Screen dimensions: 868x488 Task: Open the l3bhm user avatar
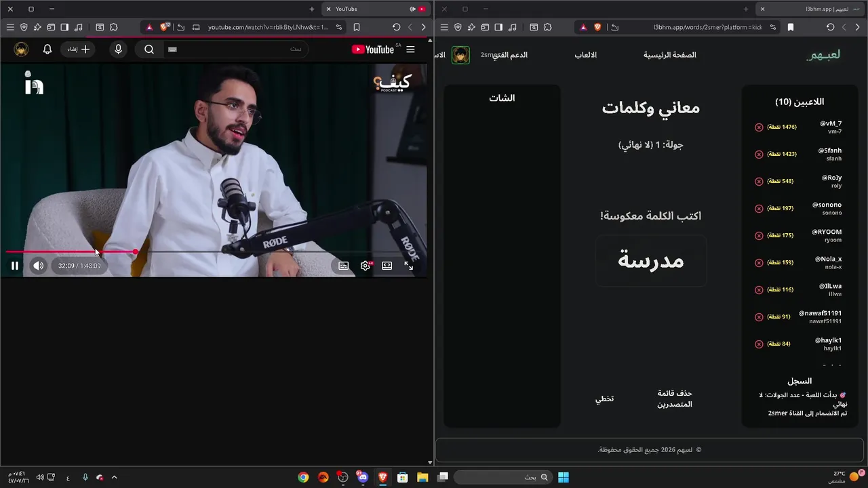click(x=461, y=55)
